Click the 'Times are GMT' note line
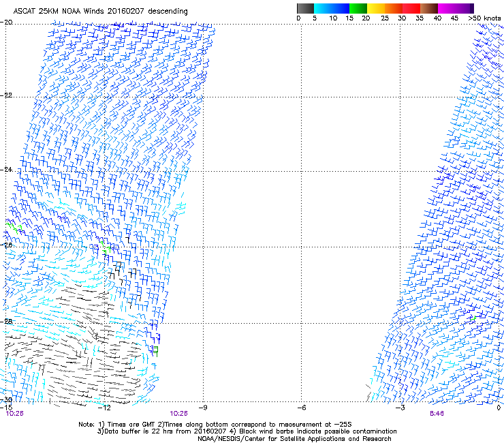 pos(215,425)
